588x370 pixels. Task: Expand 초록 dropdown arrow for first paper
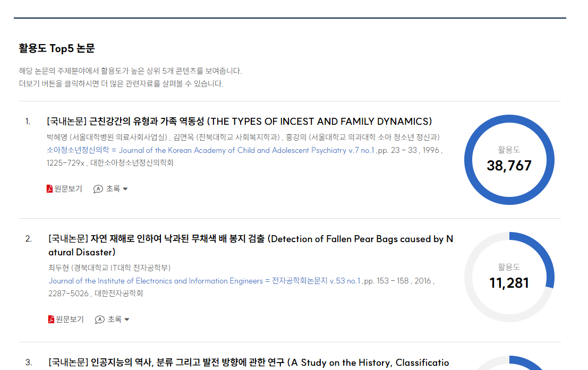tap(125, 189)
